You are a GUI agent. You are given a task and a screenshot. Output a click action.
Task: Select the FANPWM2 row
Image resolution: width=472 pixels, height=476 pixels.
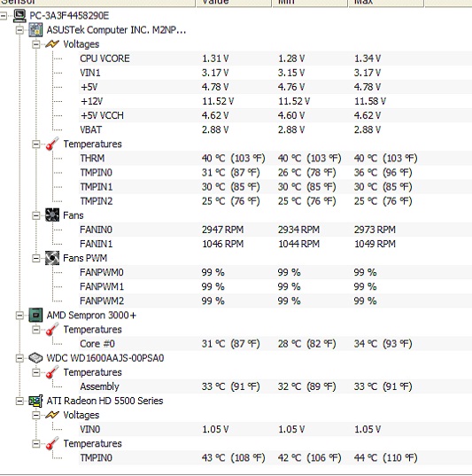click(275, 300)
